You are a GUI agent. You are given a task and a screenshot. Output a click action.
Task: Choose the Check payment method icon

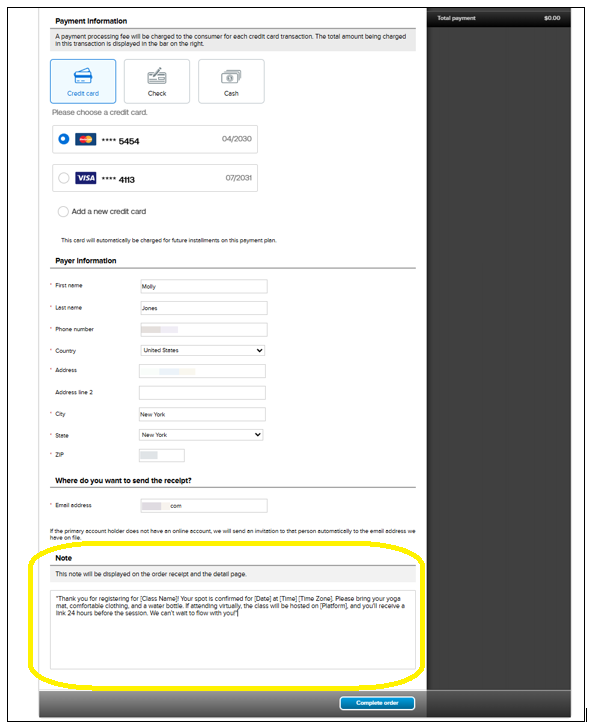tap(157, 76)
